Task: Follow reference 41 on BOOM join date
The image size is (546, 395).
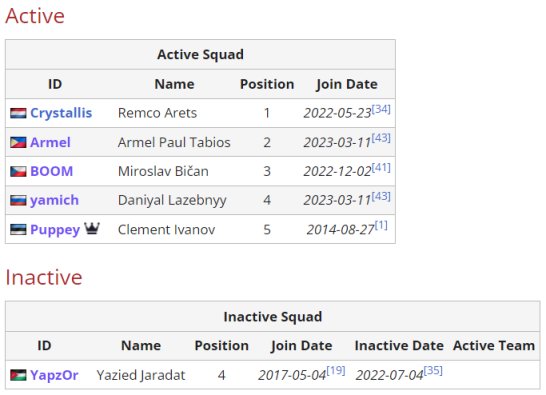Action: coord(381,168)
